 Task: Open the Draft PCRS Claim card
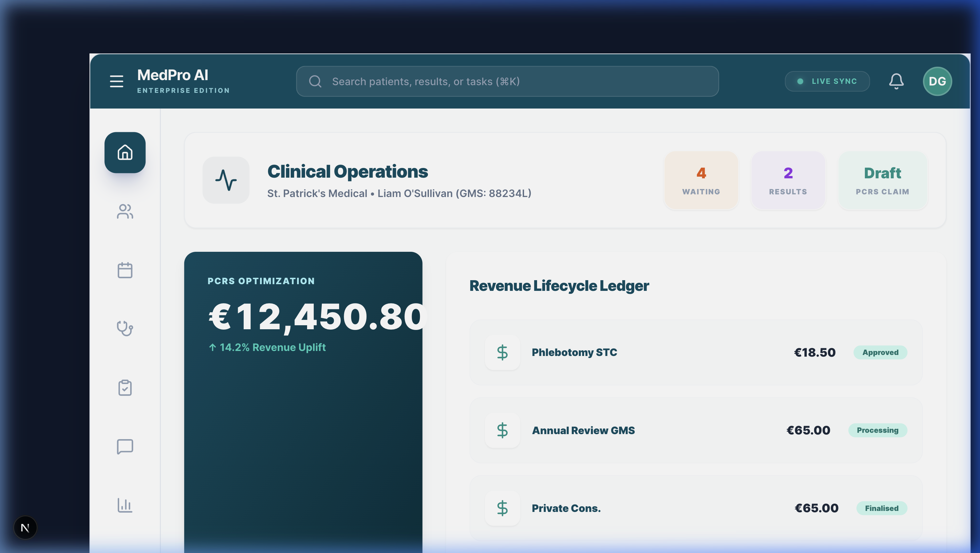point(882,180)
